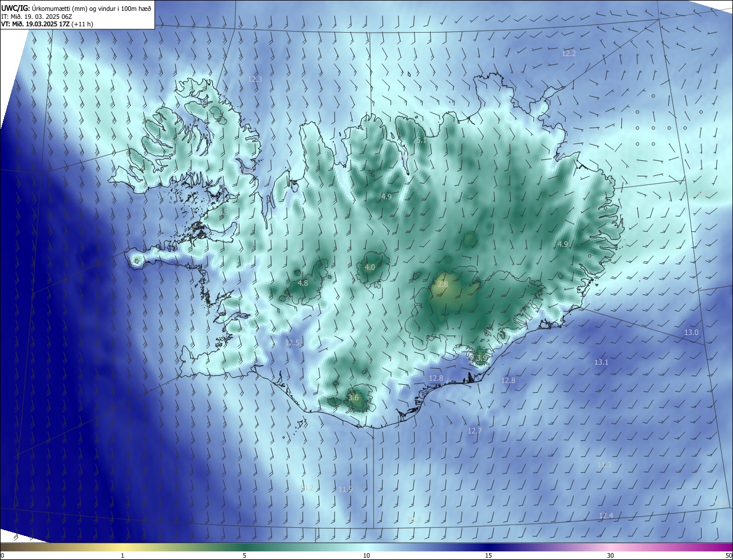Click the 50 tick on the color scale

coord(728,556)
